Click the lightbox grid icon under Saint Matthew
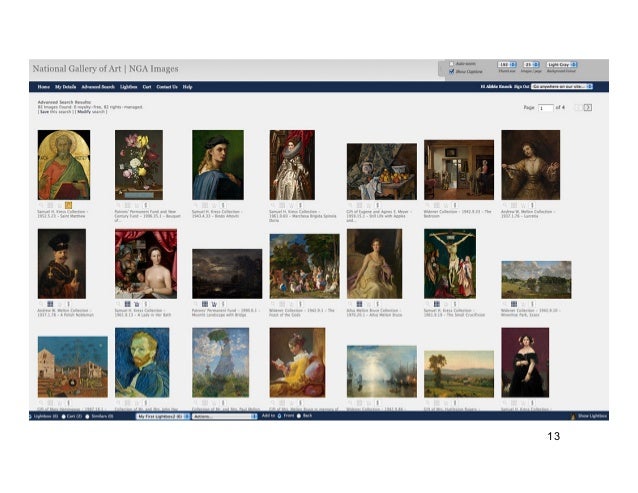638x493 pixels. (x=50, y=205)
